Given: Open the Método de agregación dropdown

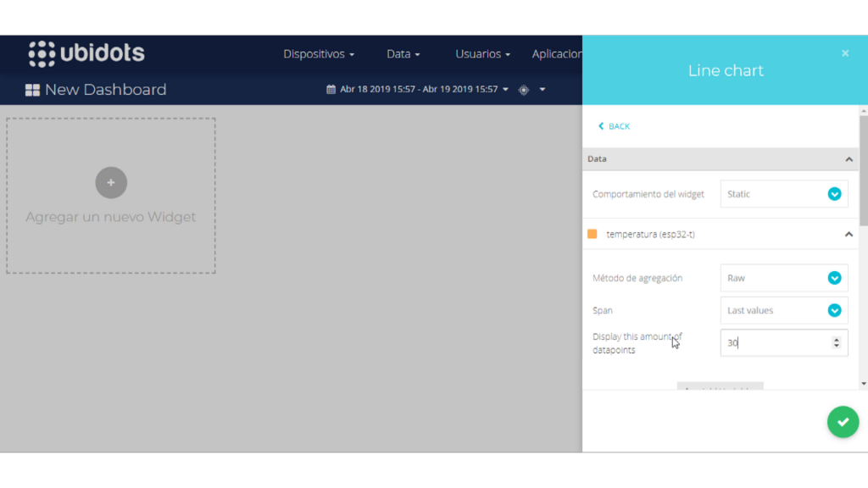Looking at the screenshot, I should pos(783,278).
